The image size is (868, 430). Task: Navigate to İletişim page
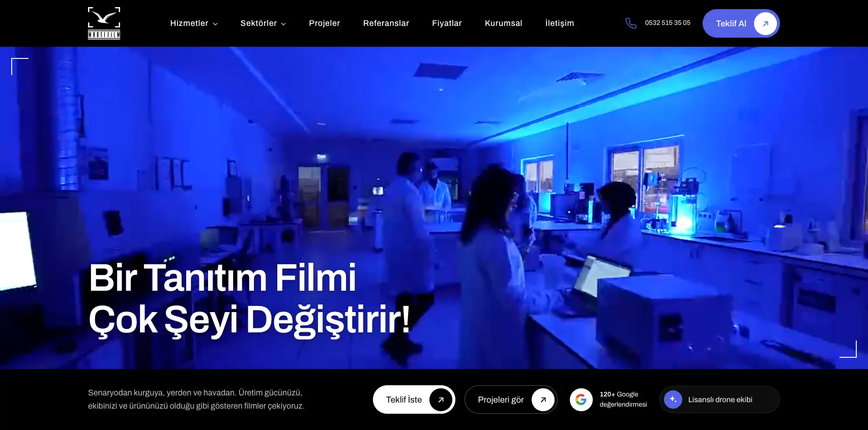click(x=559, y=23)
